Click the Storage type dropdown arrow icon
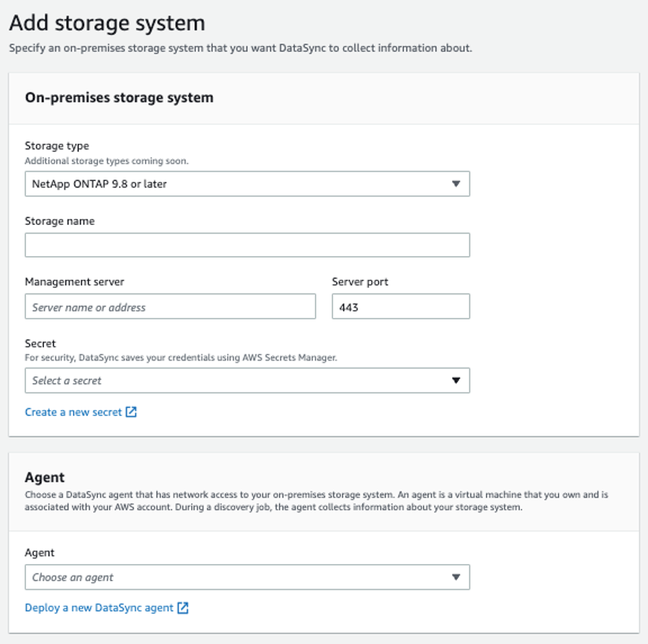The image size is (648, 644). 457,183
